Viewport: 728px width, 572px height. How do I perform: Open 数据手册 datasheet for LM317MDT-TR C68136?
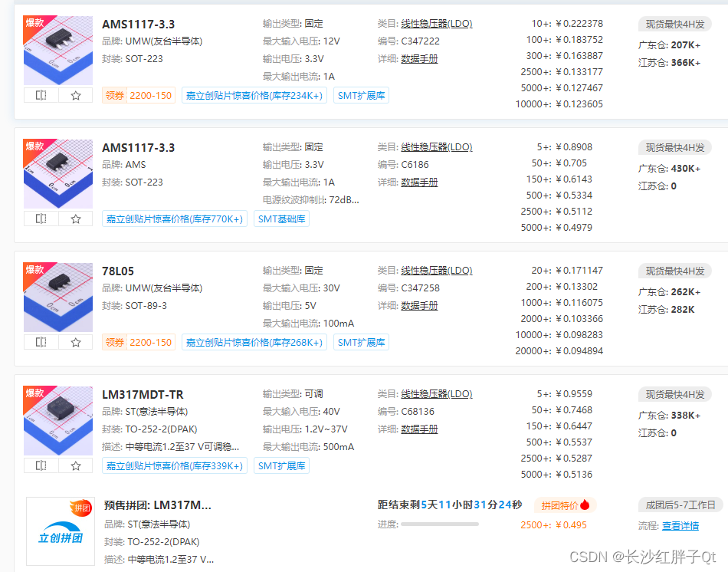pos(419,429)
